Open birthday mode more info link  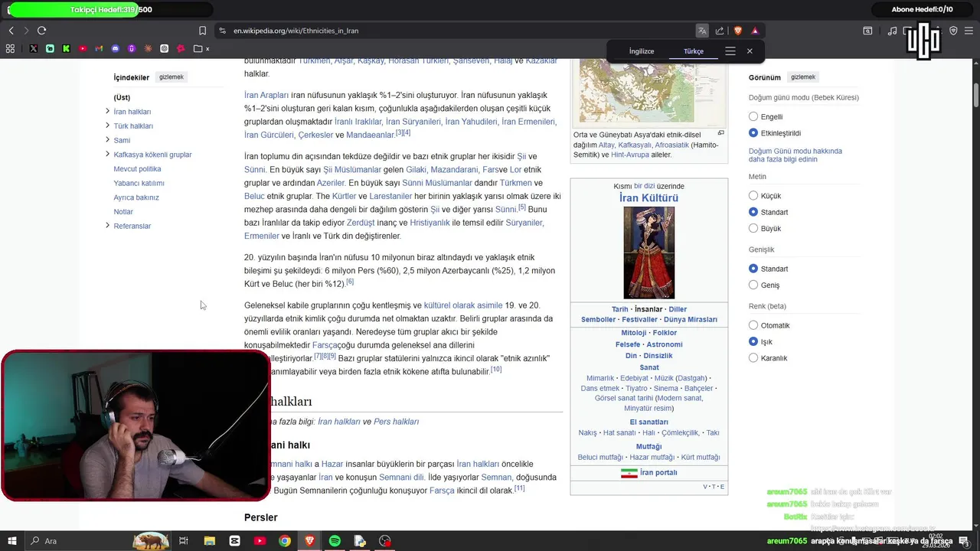coord(795,155)
